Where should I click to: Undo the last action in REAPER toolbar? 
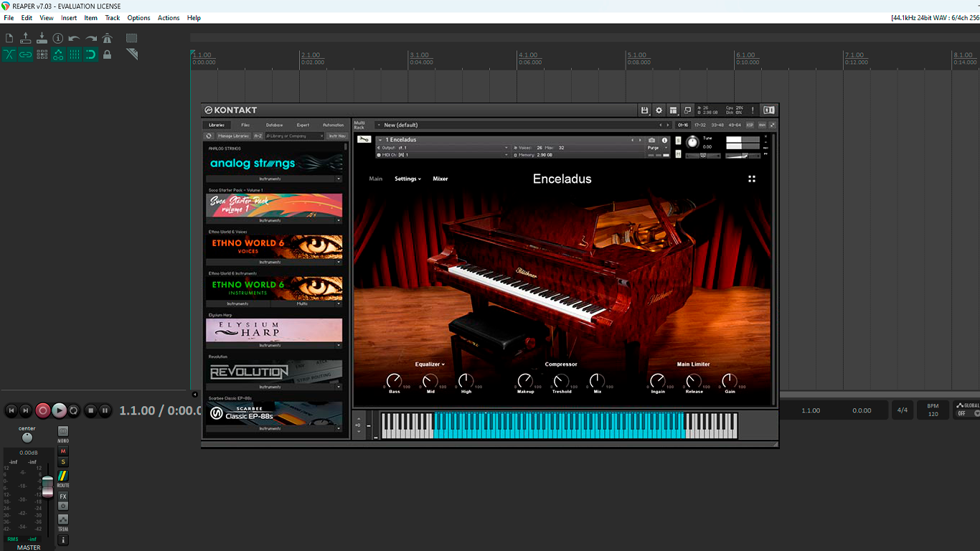click(x=75, y=38)
